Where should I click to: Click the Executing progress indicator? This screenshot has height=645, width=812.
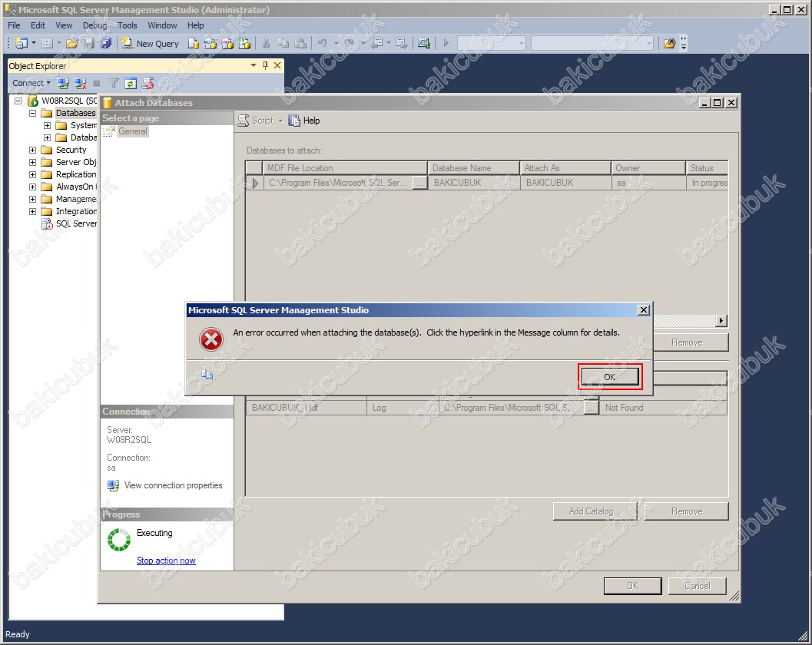tap(119, 540)
